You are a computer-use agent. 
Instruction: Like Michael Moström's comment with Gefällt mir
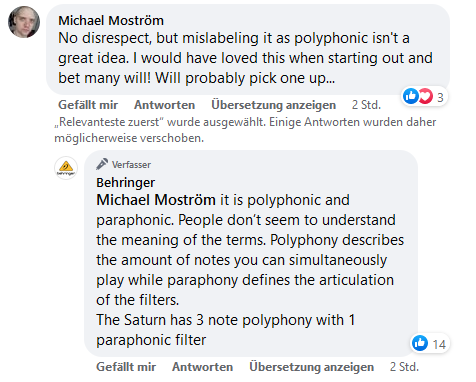88,105
